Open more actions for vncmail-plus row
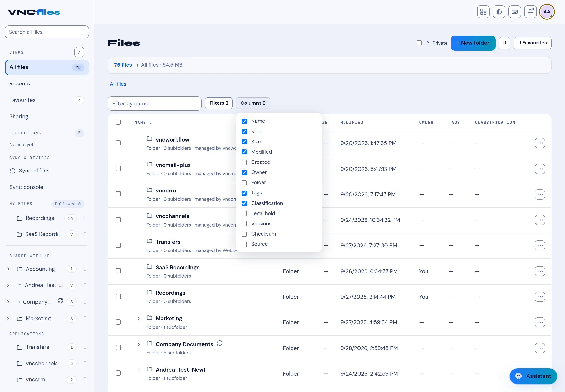Image resolution: width=565 pixels, height=392 pixels. (540, 169)
